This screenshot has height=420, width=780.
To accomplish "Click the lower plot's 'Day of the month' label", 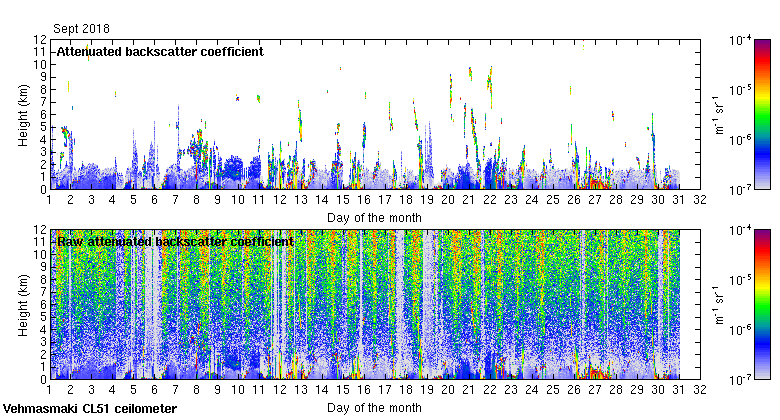I will (373, 407).
